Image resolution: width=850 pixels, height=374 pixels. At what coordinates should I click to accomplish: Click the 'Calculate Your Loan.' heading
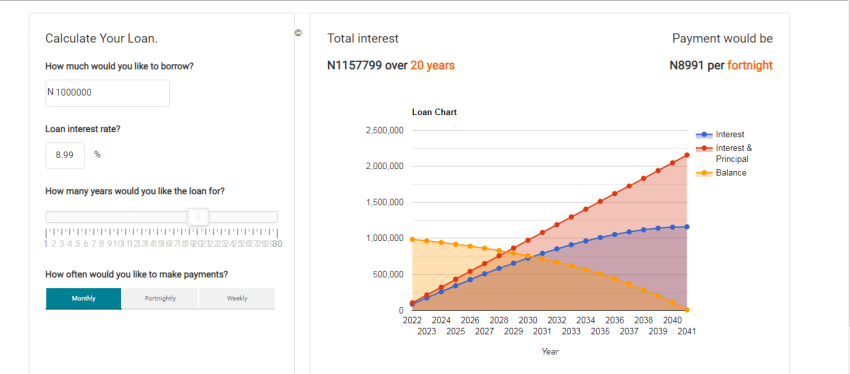pyautogui.click(x=101, y=38)
